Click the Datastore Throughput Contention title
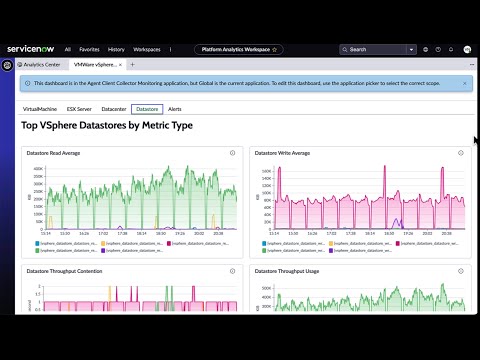Viewport: 480px width, 360px height. (64, 271)
